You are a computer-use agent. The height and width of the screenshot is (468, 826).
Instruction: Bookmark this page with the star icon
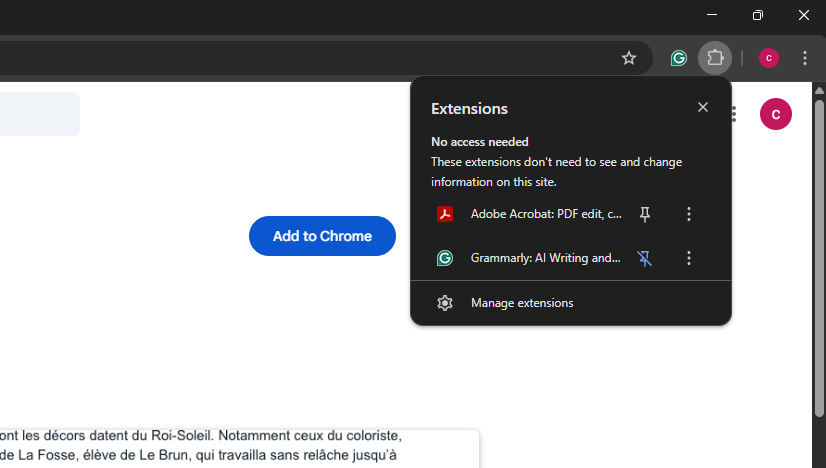coord(629,58)
